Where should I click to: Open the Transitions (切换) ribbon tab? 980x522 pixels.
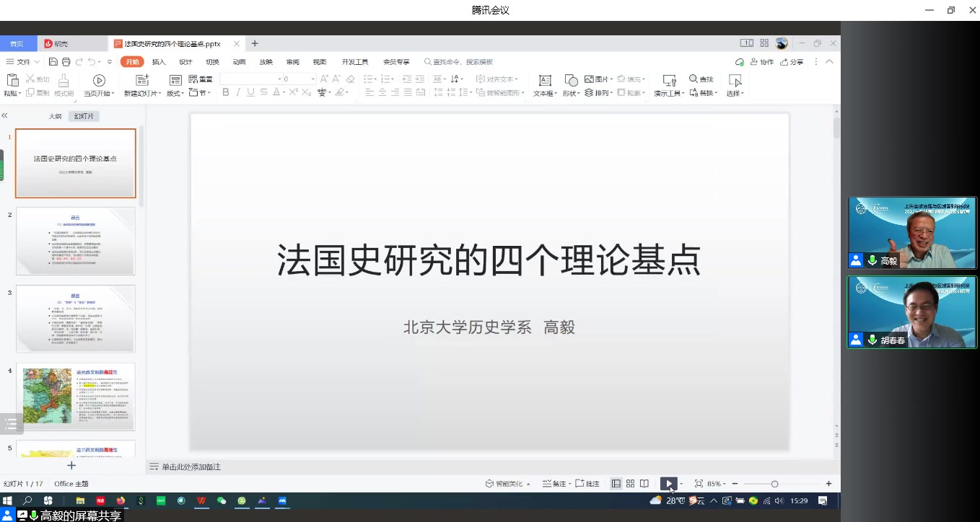212,62
